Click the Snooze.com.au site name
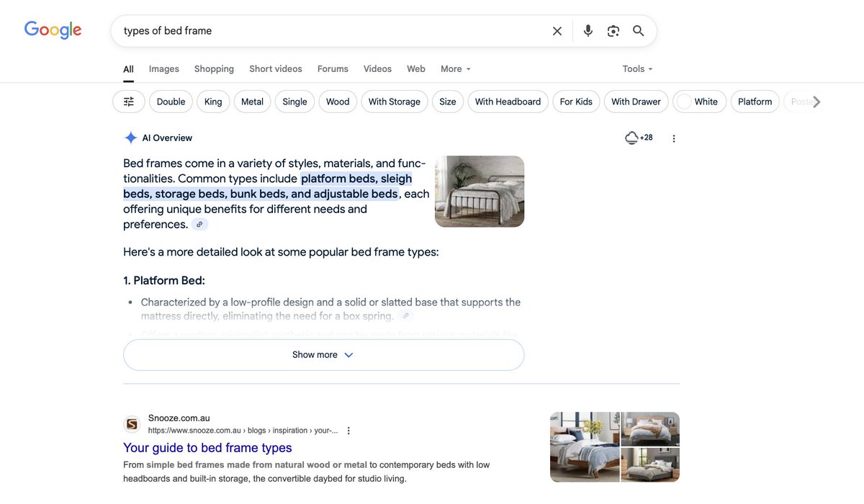This screenshot has width=864, height=504. pyautogui.click(x=179, y=418)
